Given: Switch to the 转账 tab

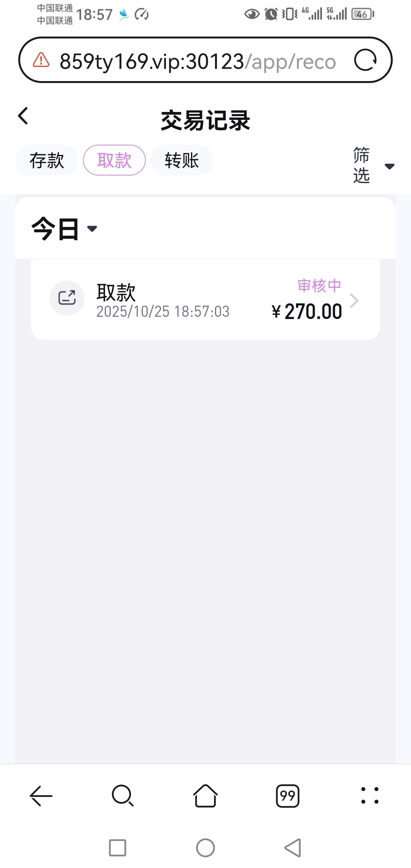Looking at the screenshot, I should pyautogui.click(x=182, y=160).
